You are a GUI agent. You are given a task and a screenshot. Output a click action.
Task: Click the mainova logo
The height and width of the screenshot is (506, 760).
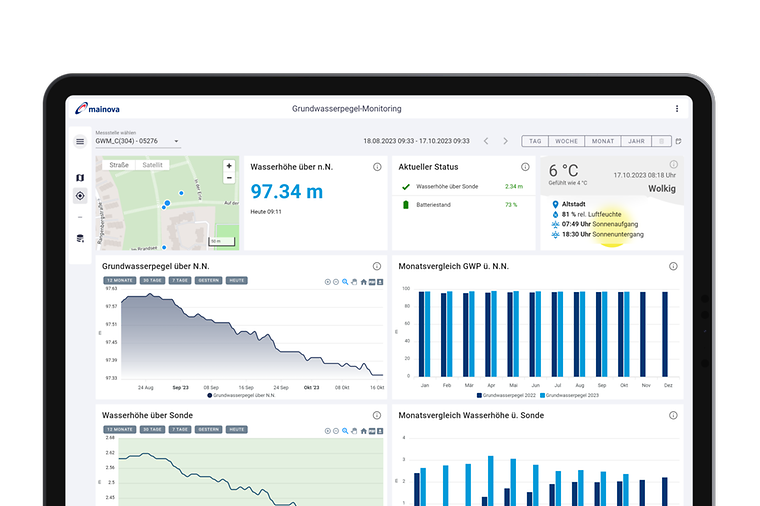click(97, 109)
